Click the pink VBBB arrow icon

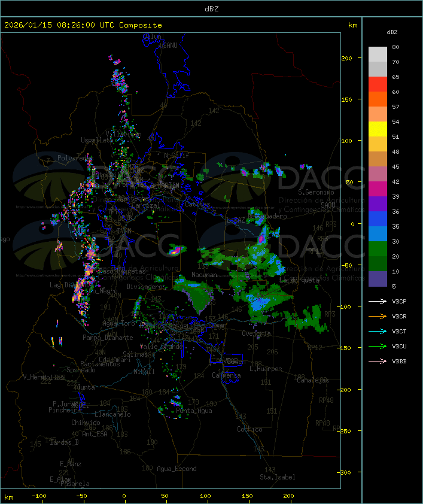point(378,362)
